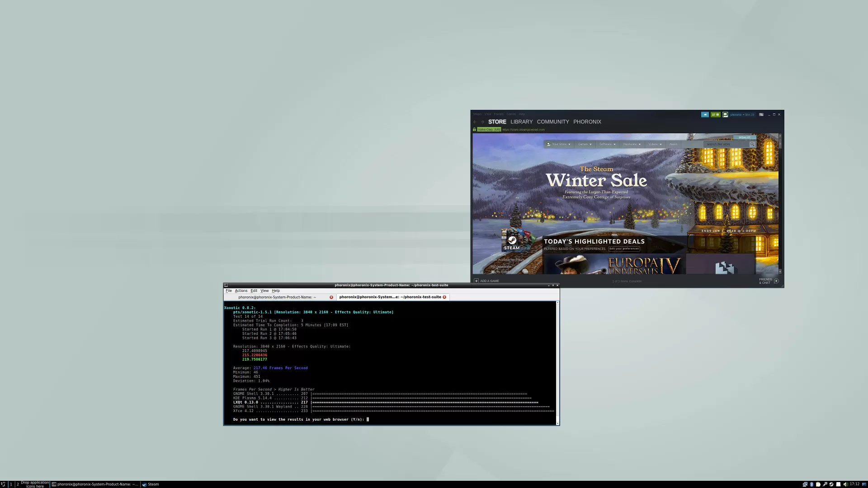Click the WISHLIST button in Steam store
The height and width of the screenshot is (488, 868).
coord(745,137)
